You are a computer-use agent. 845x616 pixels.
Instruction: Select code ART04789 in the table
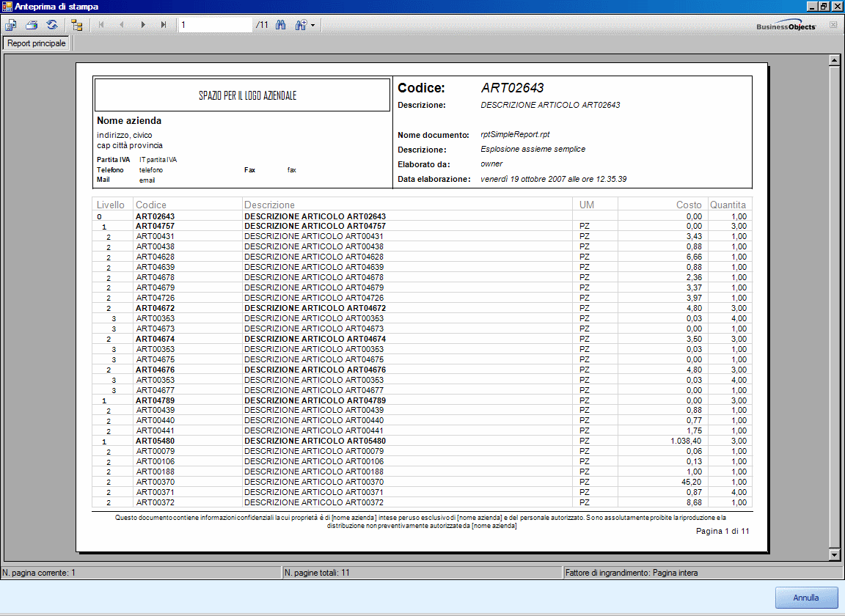(156, 400)
